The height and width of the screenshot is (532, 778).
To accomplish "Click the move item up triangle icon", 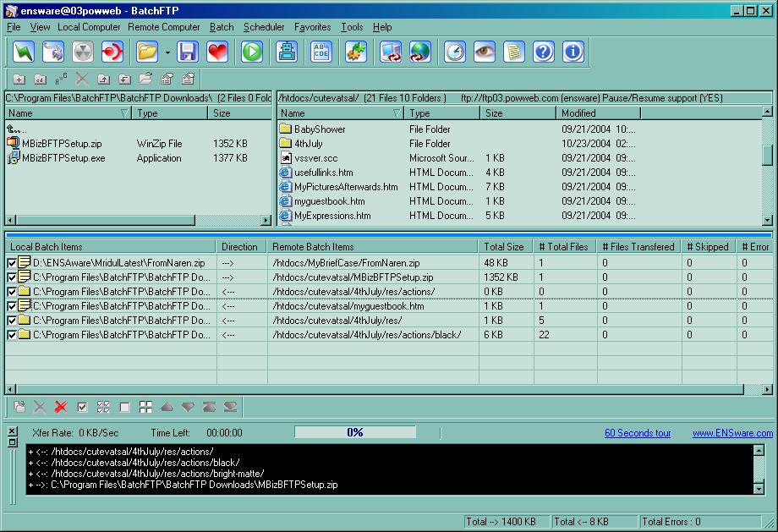I will point(167,408).
